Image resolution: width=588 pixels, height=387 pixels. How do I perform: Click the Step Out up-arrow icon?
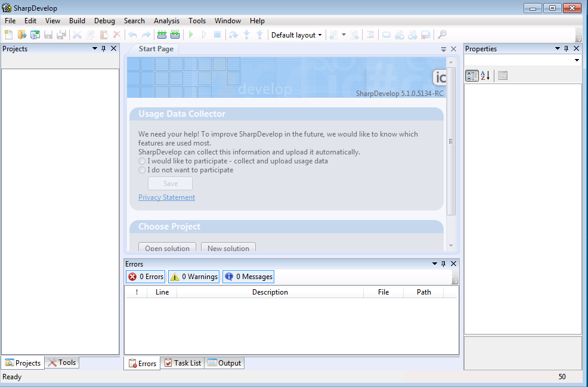(x=259, y=35)
